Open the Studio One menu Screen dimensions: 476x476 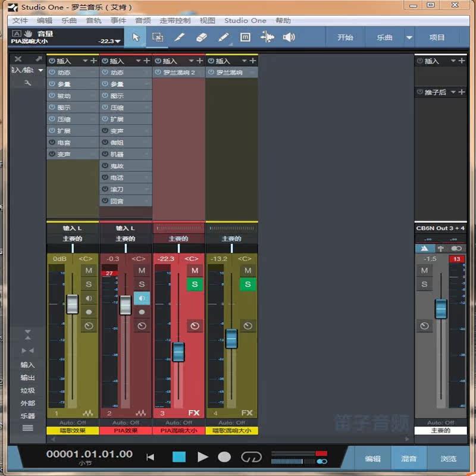pyautogui.click(x=245, y=20)
